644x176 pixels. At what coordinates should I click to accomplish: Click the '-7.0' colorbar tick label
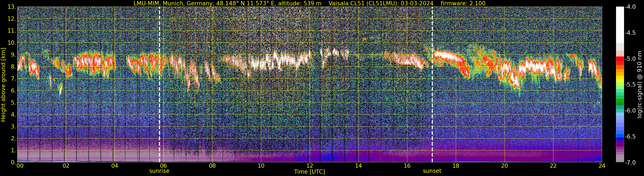click(x=630, y=162)
